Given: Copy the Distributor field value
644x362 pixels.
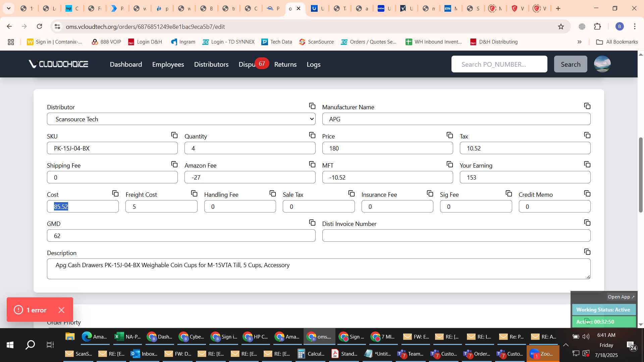Looking at the screenshot, I should pos(312,106).
